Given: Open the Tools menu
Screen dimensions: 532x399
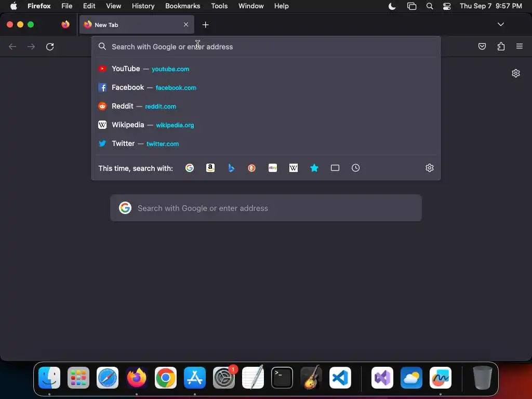Looking at the screenshot, I should (x=219, y=6).
